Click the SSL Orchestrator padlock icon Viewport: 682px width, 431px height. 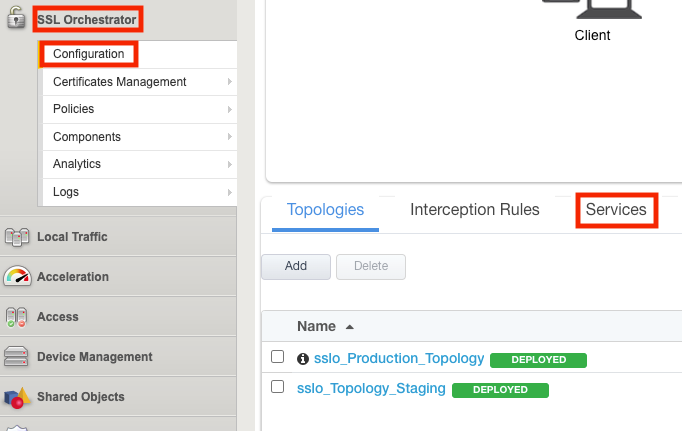16,18
